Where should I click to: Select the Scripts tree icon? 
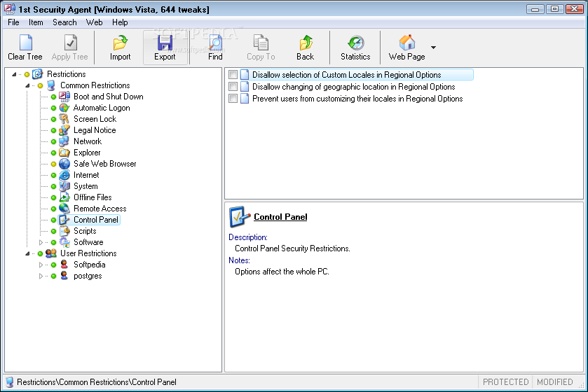point(64,231)
